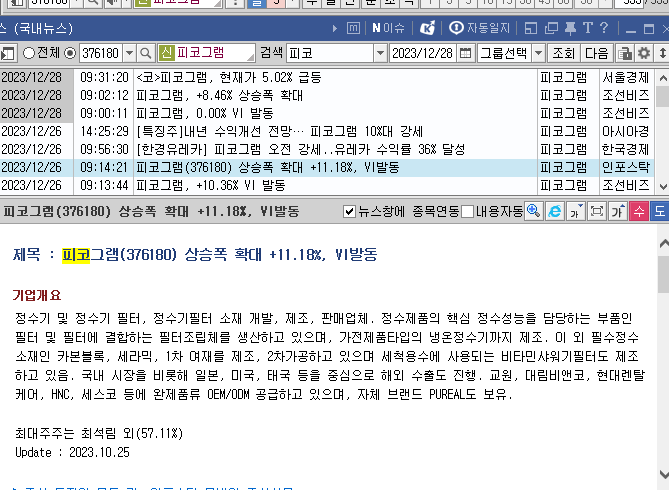This screenshot has height=490, width=669.
Task: Click source 한국경제 in the news list
Action: click(x=626, y=149)
